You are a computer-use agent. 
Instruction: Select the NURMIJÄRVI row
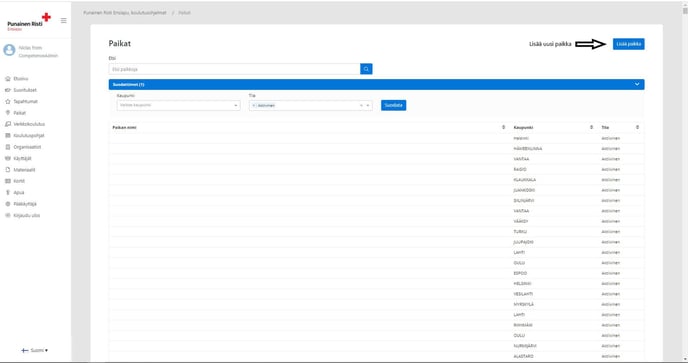click(376, 346)
